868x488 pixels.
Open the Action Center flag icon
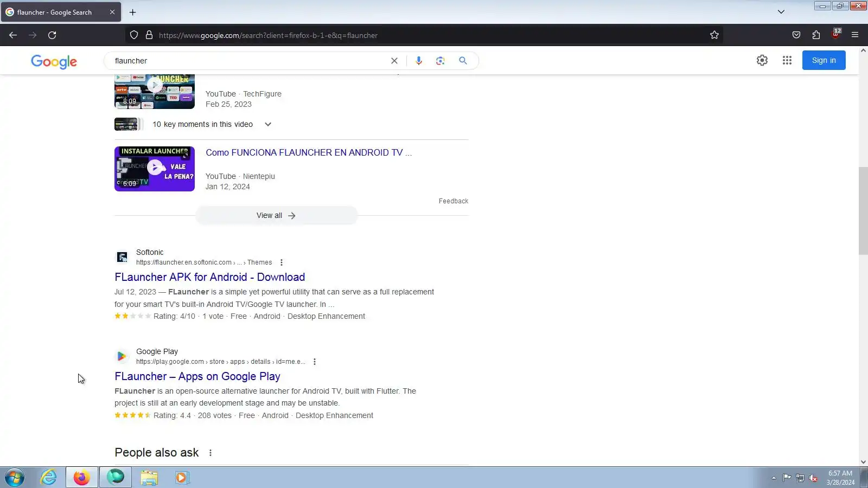[787, 478]
